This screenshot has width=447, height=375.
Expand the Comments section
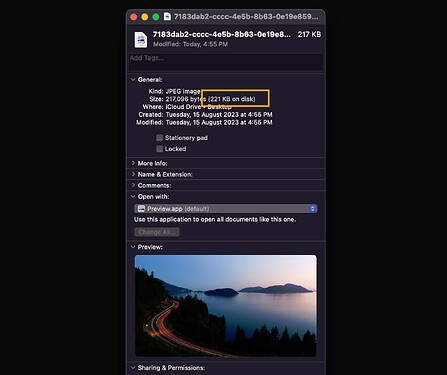point(133,185)
